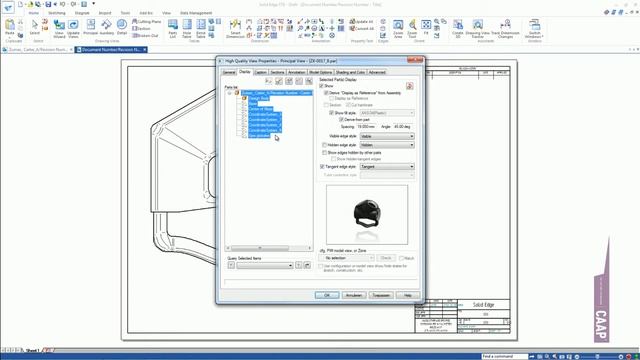Image resolution: width=640 pixels, height=360 pixels.
Task: Click the Help button in dialog
Action: [407, 295]
